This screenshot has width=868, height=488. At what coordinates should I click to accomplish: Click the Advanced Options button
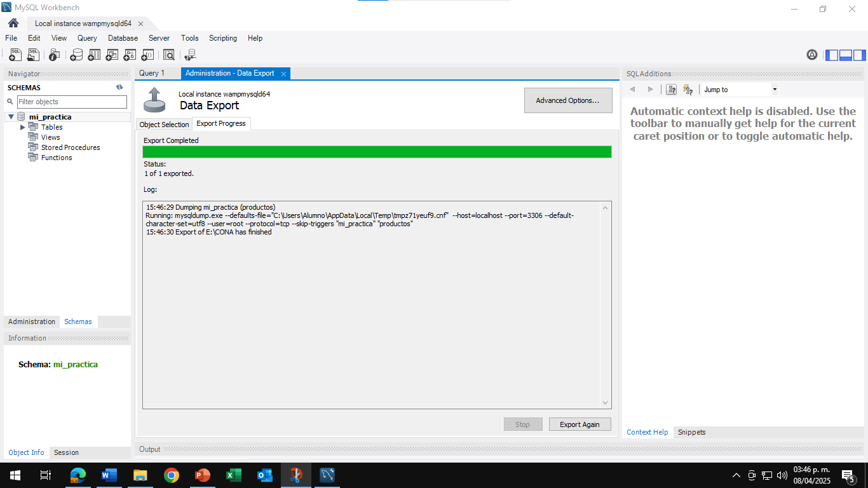pos(568,100)
